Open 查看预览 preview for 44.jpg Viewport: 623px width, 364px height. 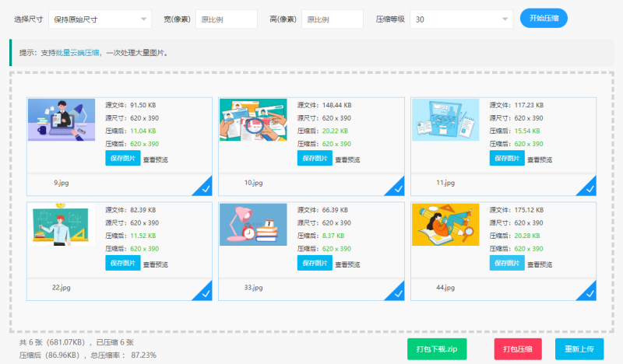[x=540, y=264]
